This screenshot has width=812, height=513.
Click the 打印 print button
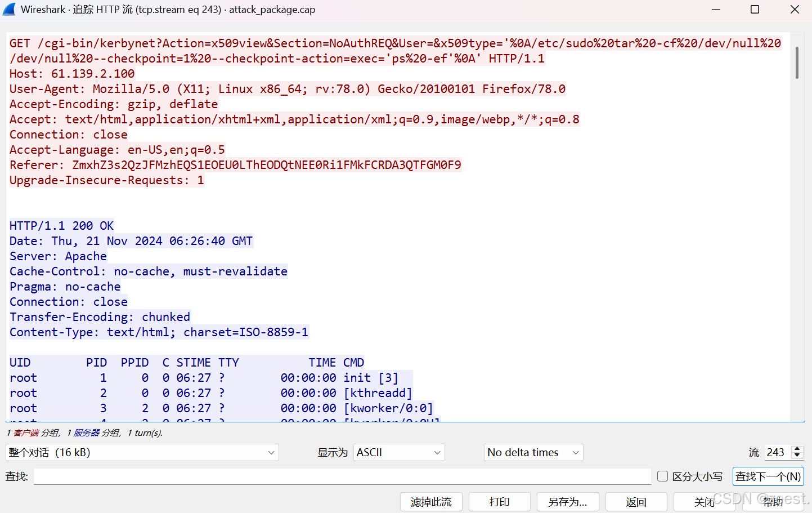[x=499, y=502]
